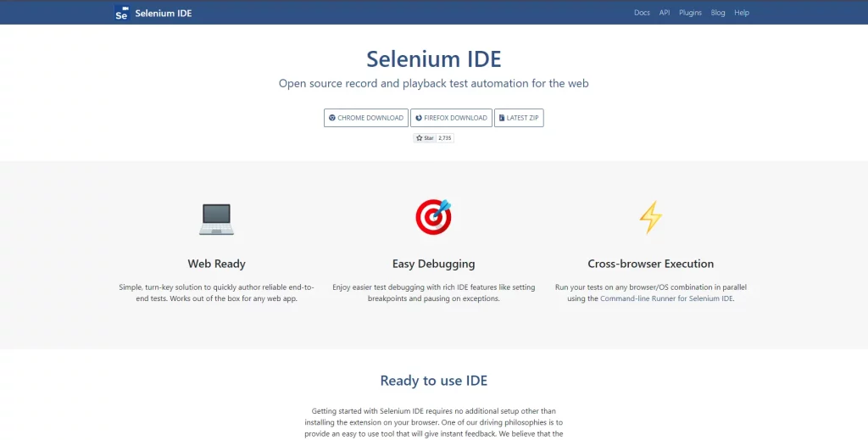
Task: Click the Cross-browser Execution heading
Action: click(x=650, y=264)
